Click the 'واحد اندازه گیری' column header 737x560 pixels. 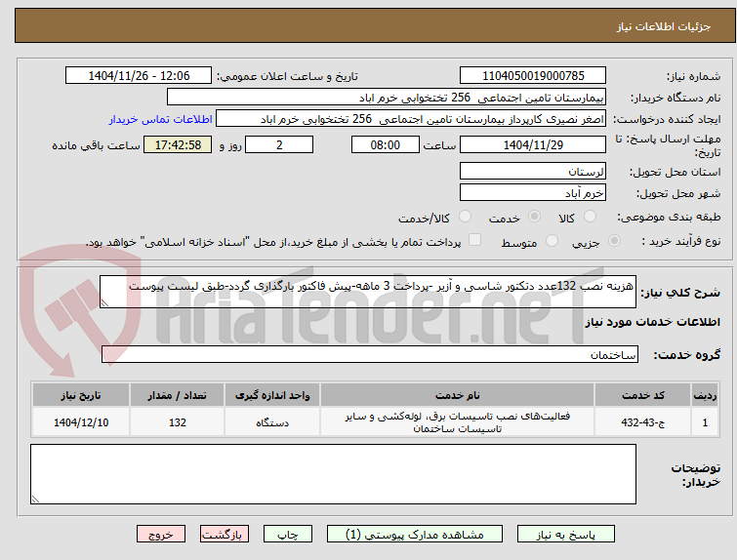click(x=272, y=395)
